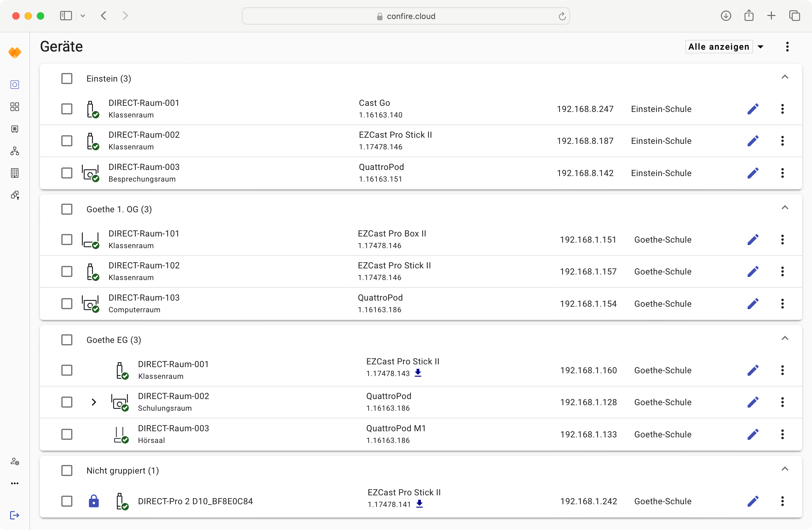Open the devices view sidebar icon
The height and width of the screenshot is (530, 812).
click(15, 85)
